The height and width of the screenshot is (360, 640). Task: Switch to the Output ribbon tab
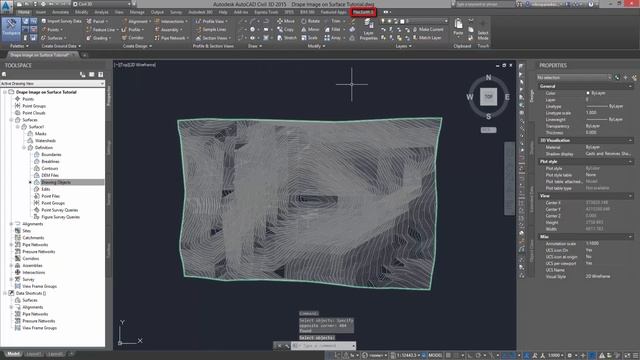pyautogui.click(x=157, y=12)
